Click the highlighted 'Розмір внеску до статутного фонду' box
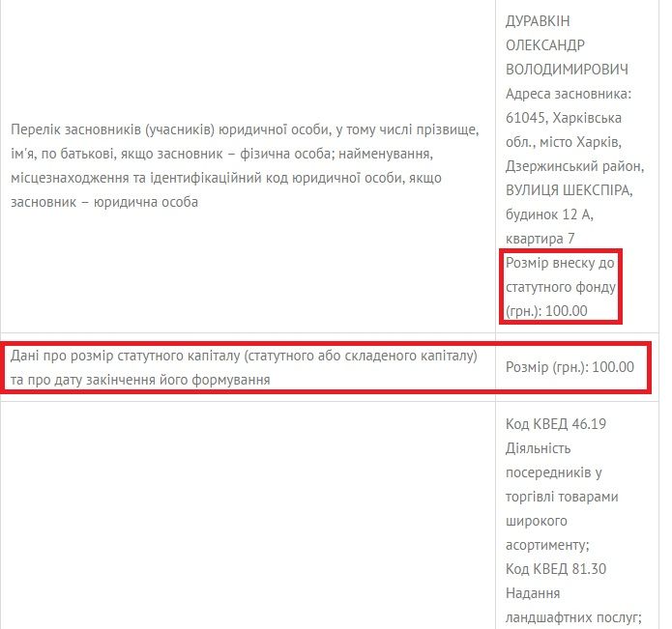The height and width of the screenshot is (629, 672). [561, 286]
